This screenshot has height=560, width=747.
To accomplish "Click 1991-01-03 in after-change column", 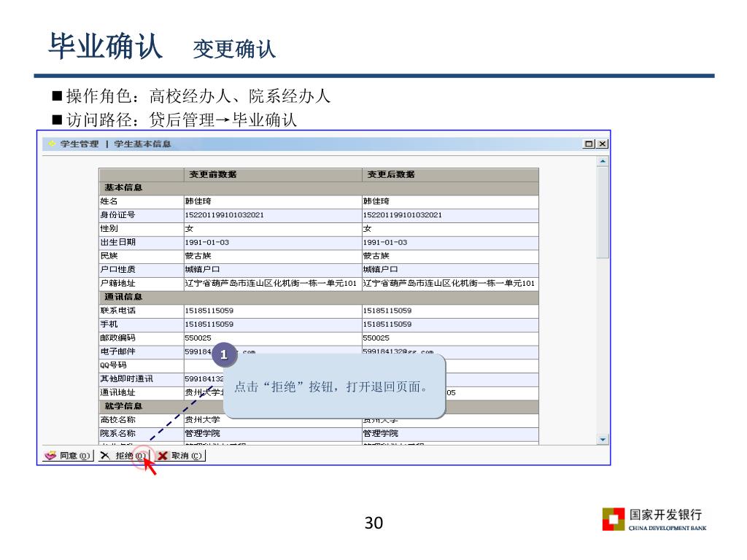I will click(385, 242).
